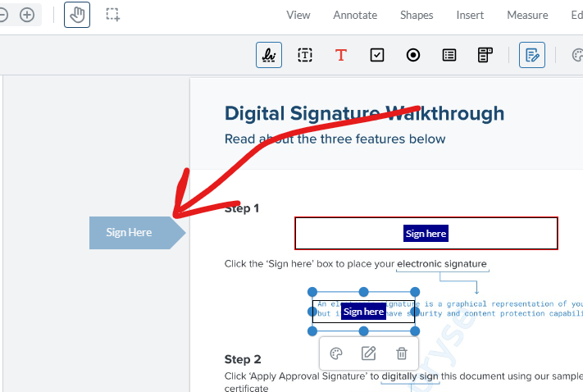Go to the Measure tab

pyautogui.click(x=527, y=15)
